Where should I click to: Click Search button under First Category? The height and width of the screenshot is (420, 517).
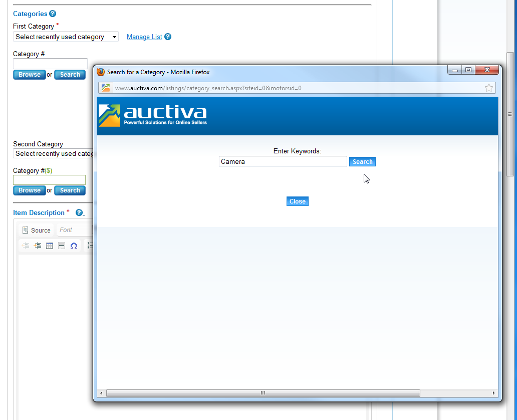click(x=70, y=75)
